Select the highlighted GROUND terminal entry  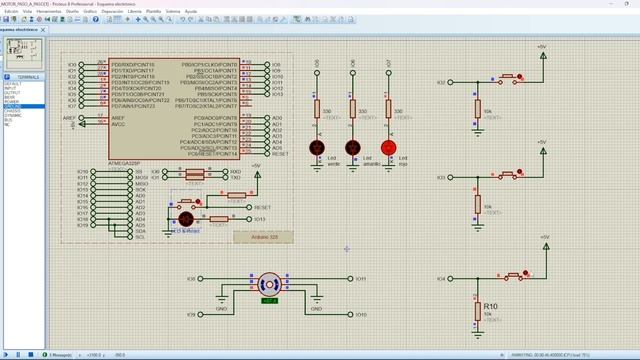(x=24, y=106)
